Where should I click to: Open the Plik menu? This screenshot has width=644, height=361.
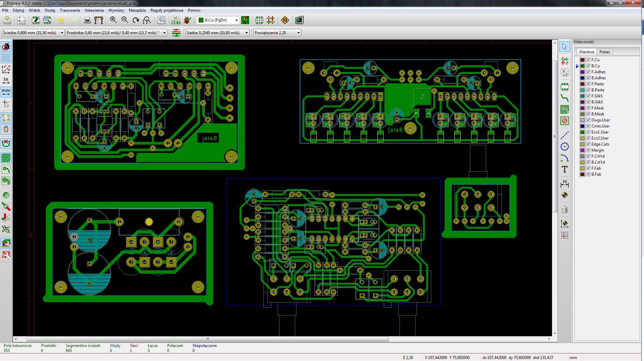point(5,10)
